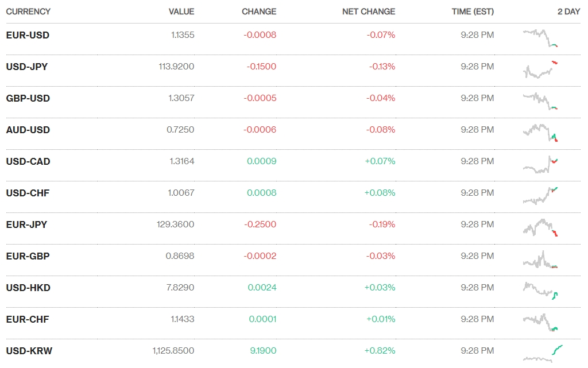Viewport: 588px width, 368px height.
Task: Select the USD-KRW sparkline chart
Action: tap(543, 353)
